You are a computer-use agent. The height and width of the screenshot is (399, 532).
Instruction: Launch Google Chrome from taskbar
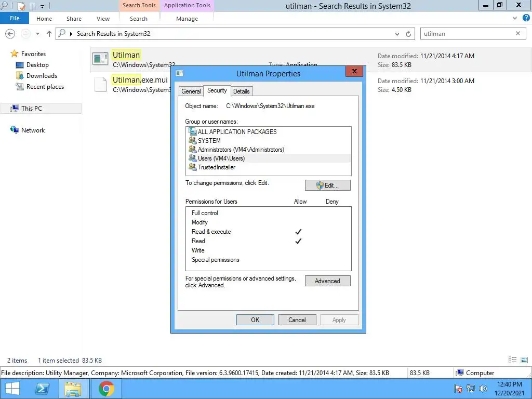(106, 389)
